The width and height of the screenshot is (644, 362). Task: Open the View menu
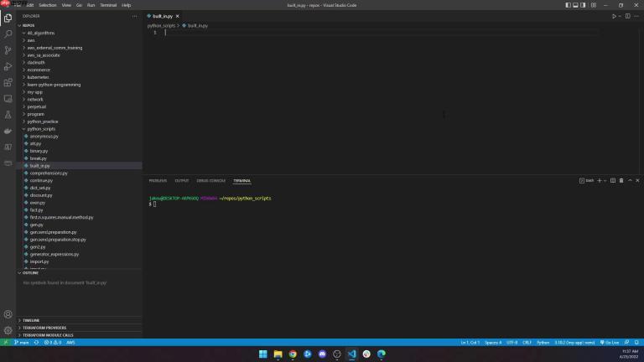point(66,5)
